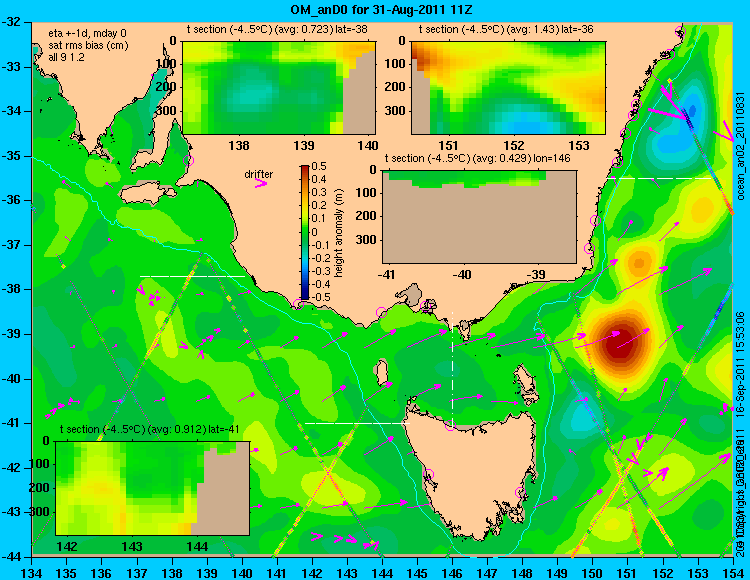The height and width of the screenshot is (580, 750).
Task: Click the white dashed section line at lat -38
Action: point(192,276)
